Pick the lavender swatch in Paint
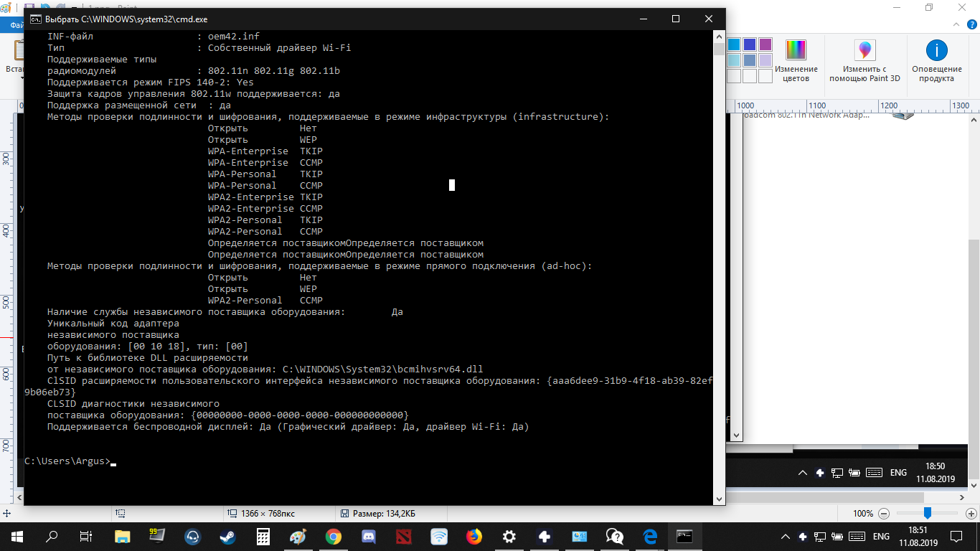This screenshot has width=980, height=551. click(x=765, y=60)
